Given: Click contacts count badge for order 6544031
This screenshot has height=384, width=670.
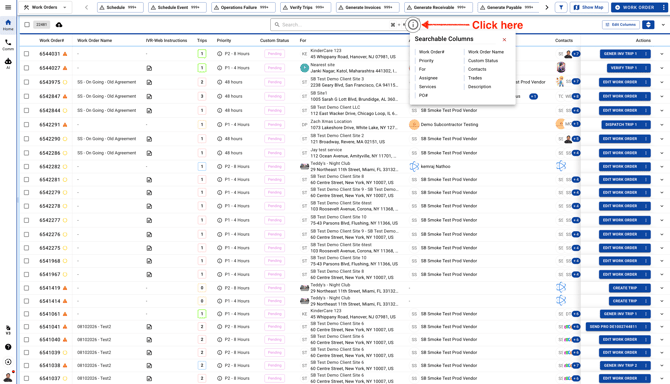Looking at the screenshot, I should click(x=576, y=54).
